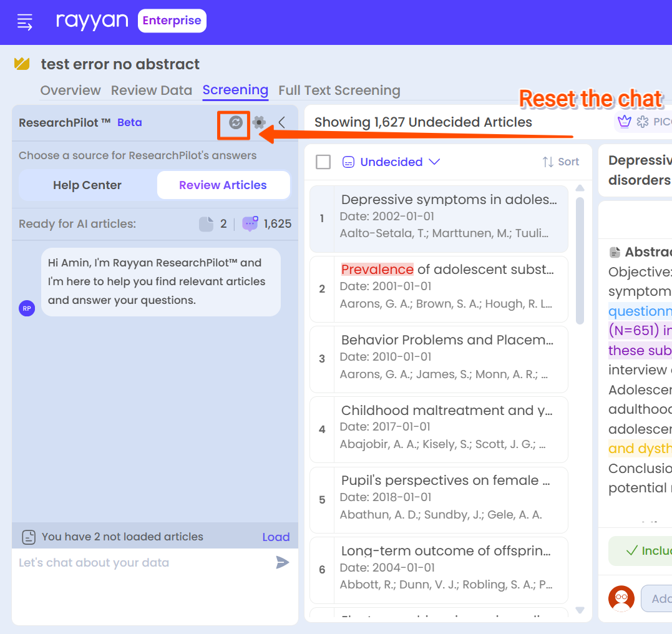Reset the ResearchPilot chat

[235, 122]
